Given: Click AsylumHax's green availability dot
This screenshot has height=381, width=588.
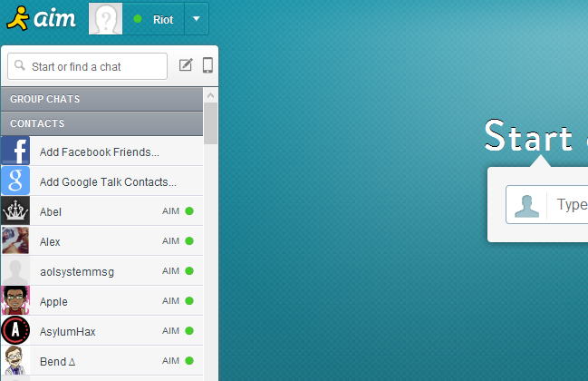Looking at the screenshot, I should click(x=189, y=331).
